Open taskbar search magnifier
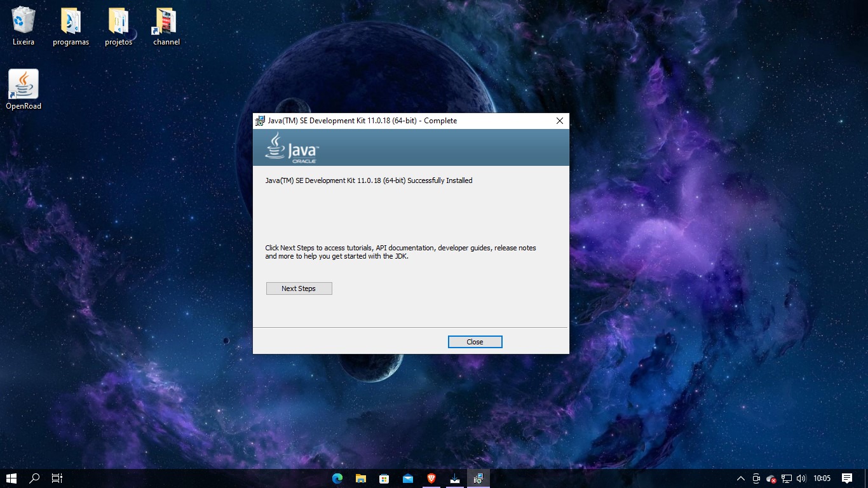The height and width of the screenshot is (488, 868). [x=35, y=478]
